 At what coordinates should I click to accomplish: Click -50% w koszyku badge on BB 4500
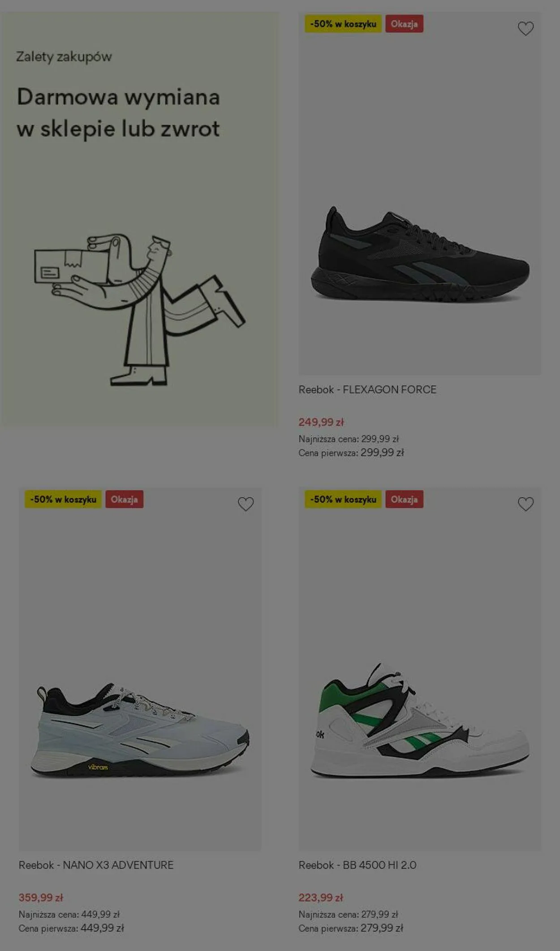tap(343, 499)
